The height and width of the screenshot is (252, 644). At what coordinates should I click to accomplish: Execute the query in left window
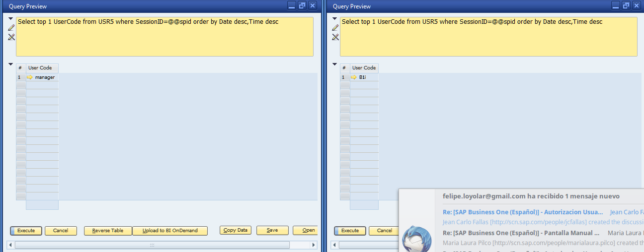pos(26,231)
